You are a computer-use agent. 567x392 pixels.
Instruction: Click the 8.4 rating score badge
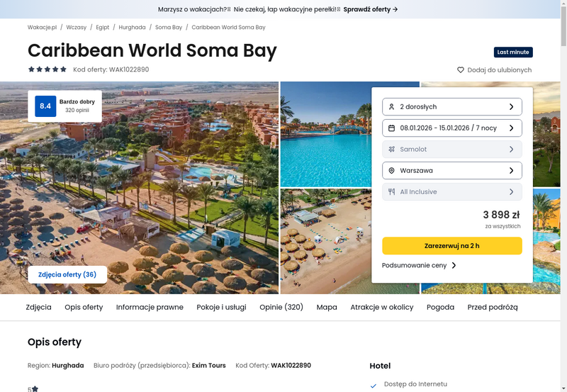point(45,106)
